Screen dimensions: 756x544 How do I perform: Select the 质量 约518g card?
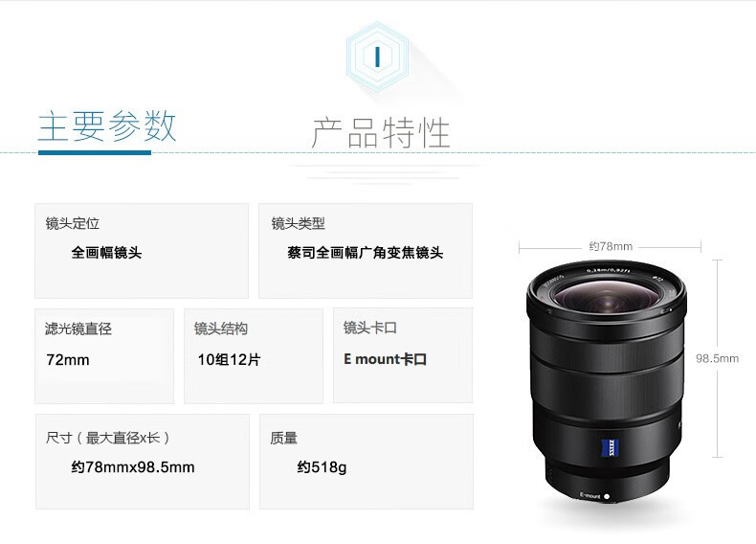[x=367, y=462]
